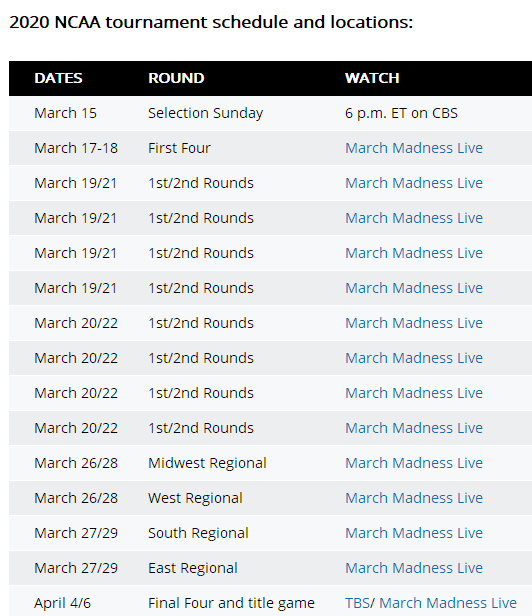
Task: Click the Final Four and title game text
Action: [x=231, y=603]
